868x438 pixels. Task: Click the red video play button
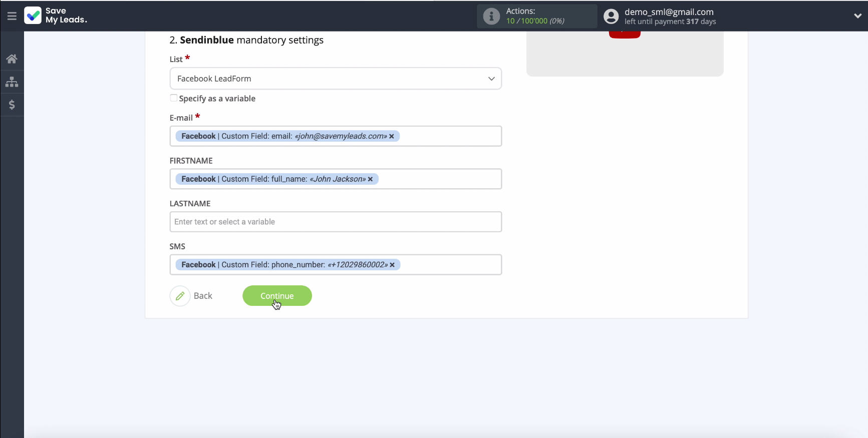point(625,34)
